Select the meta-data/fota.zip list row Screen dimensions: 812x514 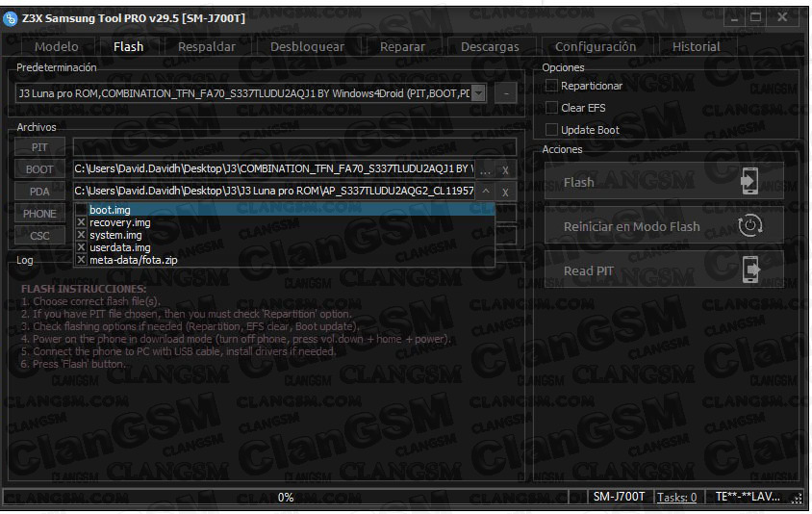285,260
